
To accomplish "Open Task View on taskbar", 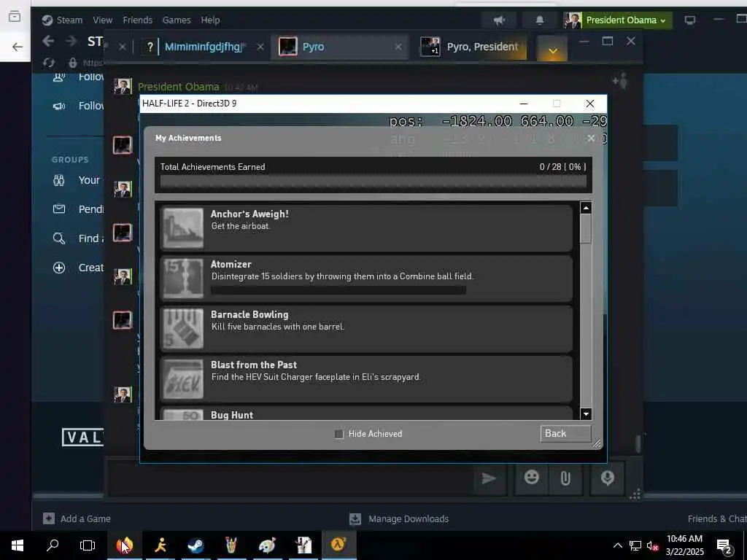I will (88, 545).
